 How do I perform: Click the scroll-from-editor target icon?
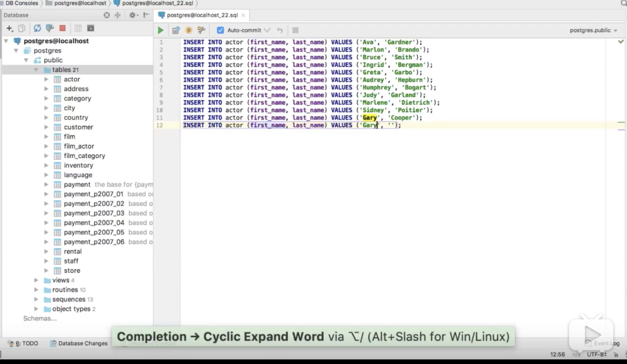[106, 15]
